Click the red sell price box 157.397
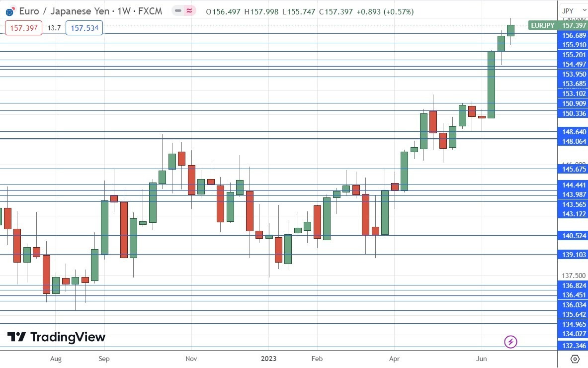Viewport: 588px width, 368px height. pos(23,28)
